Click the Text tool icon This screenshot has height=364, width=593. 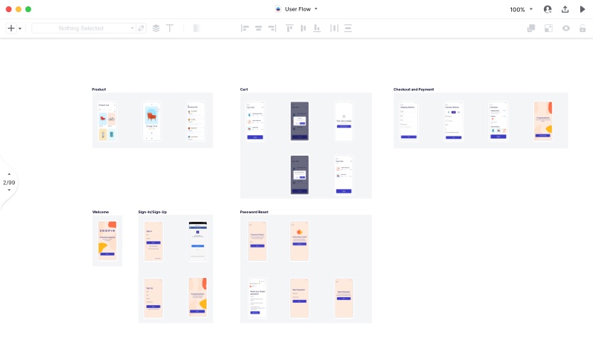170,28
